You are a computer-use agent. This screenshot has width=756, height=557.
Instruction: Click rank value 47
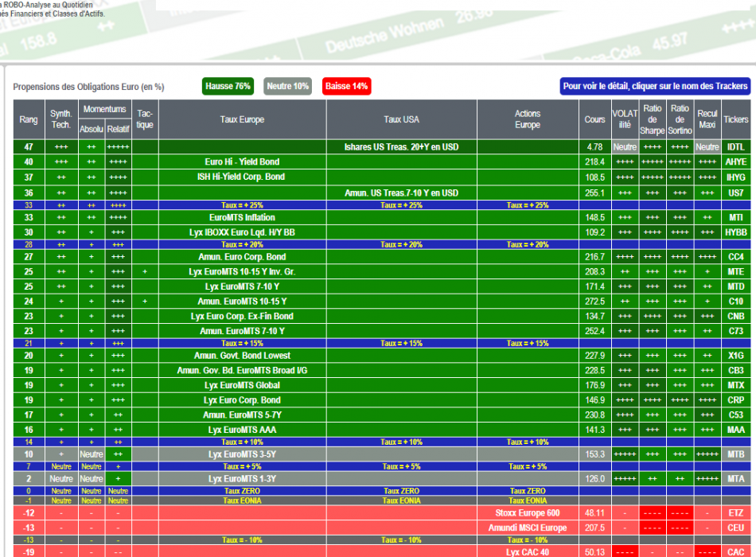click(29, 147)
